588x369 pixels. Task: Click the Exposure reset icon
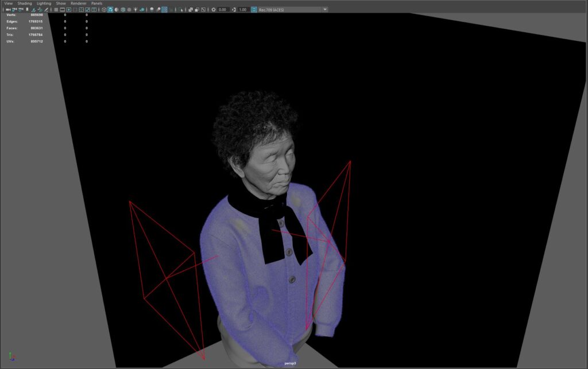click(x=214, y=9)
